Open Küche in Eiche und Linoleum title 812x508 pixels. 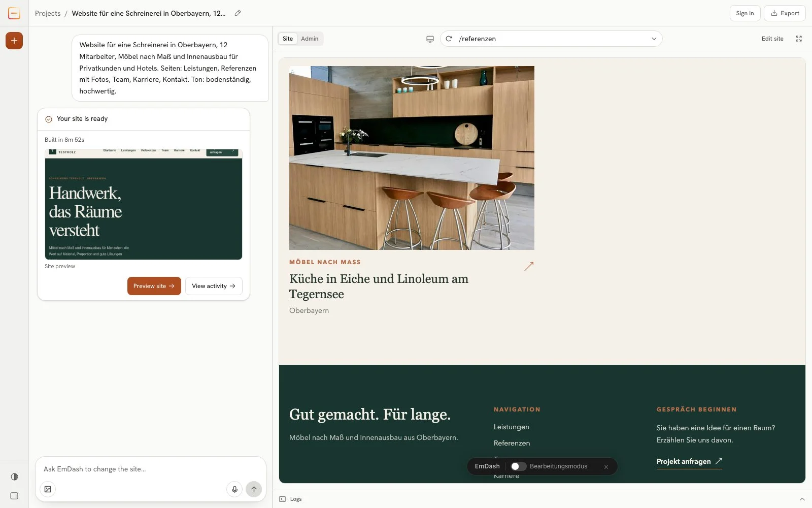pos(379,287)
